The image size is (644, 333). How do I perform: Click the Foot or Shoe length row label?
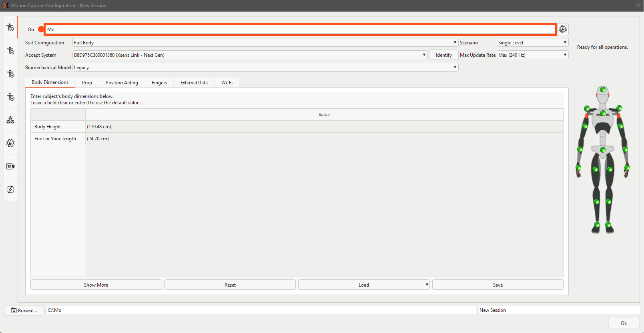[58, 139]
